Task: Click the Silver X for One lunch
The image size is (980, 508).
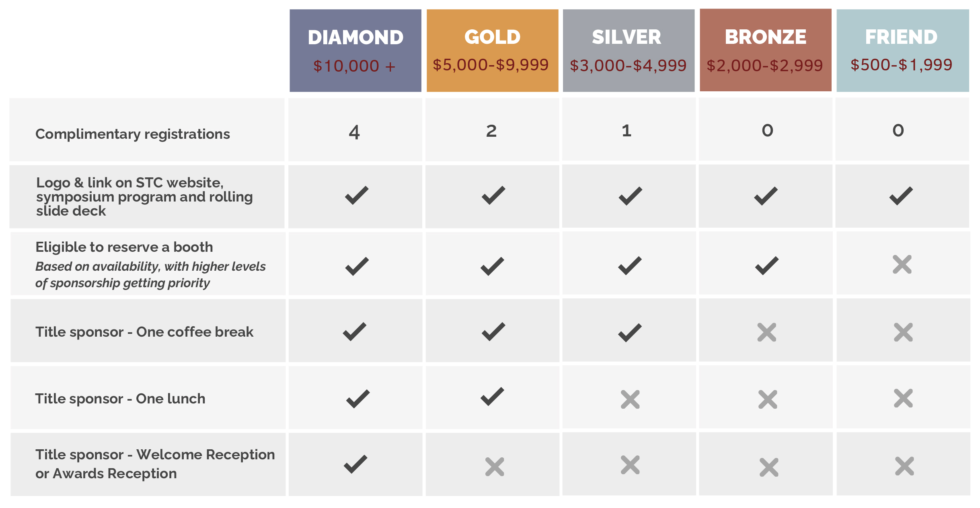Action: [x=630, y=399]
